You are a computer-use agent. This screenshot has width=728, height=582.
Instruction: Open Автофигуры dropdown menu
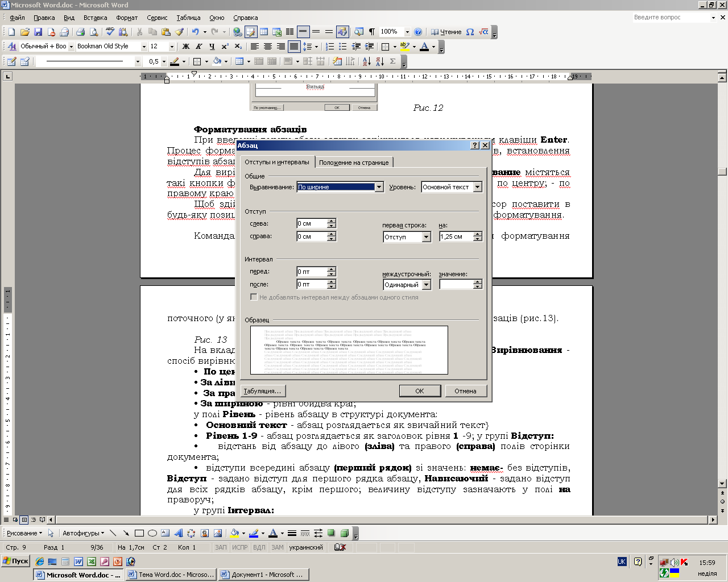[83, 533]
